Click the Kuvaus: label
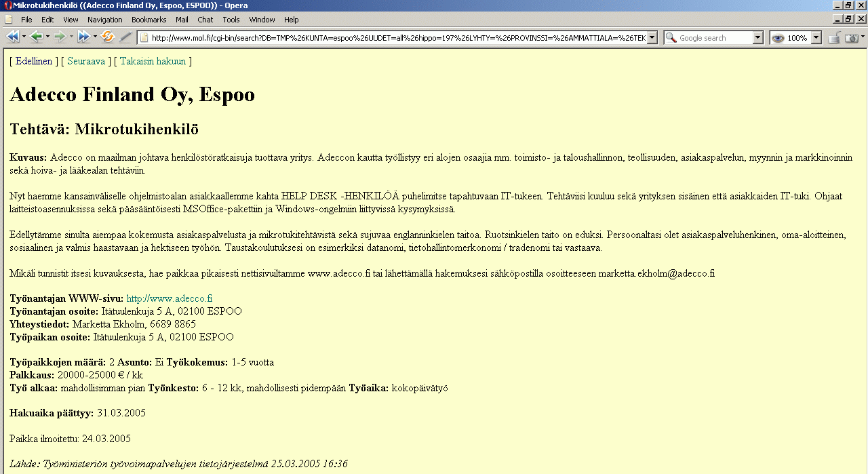This screenshot has width=868, height=474. 28,157
